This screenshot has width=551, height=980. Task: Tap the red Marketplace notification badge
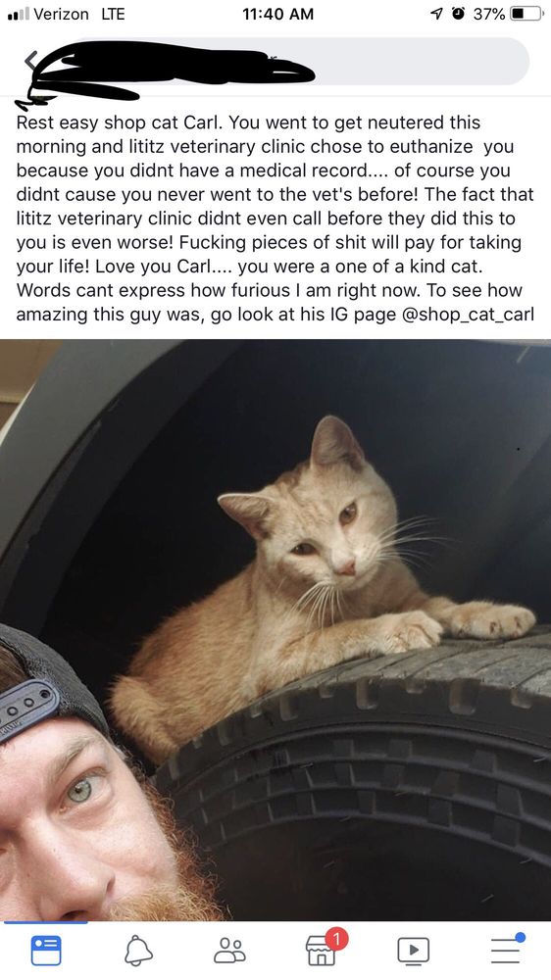pyautogui.click(x=336, y=938)
